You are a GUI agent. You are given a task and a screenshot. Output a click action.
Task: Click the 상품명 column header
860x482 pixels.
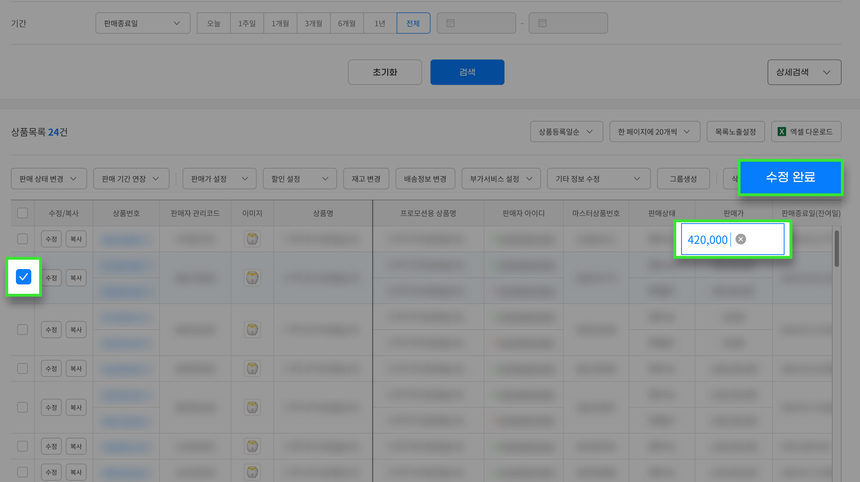[323, 213]
